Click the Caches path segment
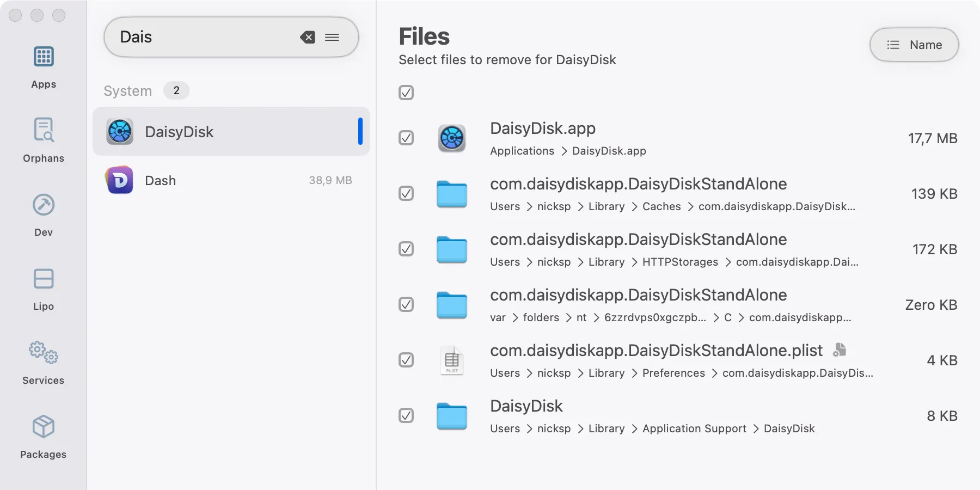Screen dimensions: 980x490 (661, 206)
